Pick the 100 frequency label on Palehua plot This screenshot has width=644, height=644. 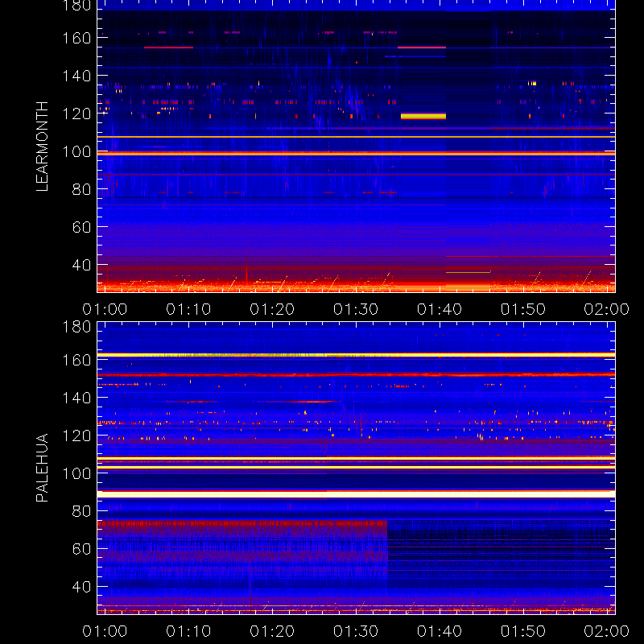point(76,473)
